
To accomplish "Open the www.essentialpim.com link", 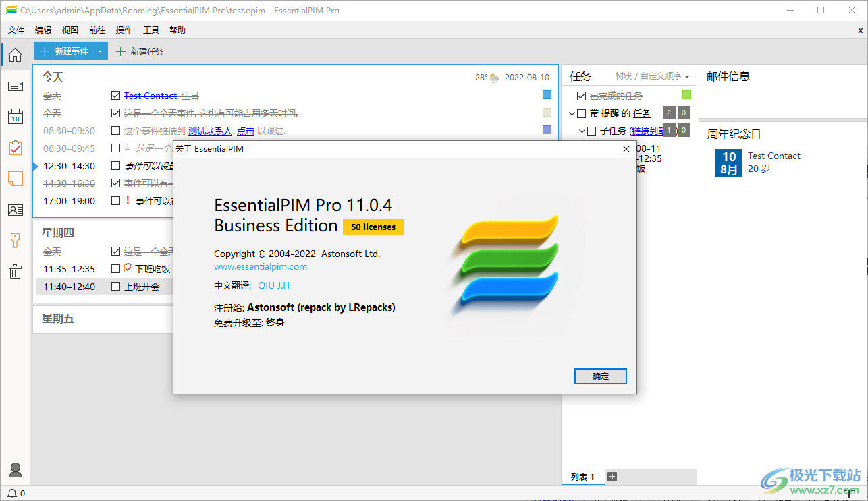I will [x=261, y=266].
